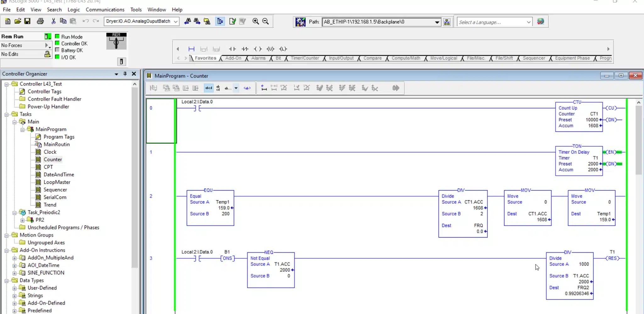Expand the AddOn_MultipleAnd instruction node
Viewport: 644px width, 314px height.
click(x=14, y=258)
